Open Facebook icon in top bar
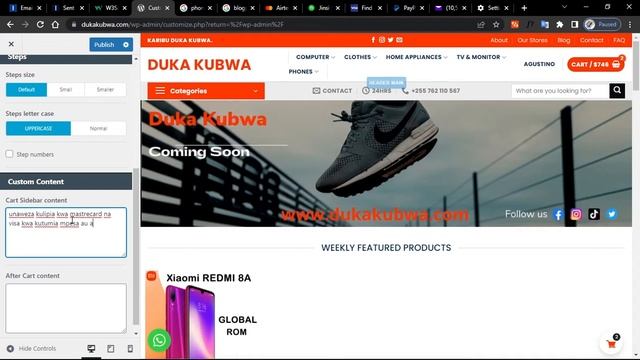Viewport: 640px width, 360px height. coord(373,40)
